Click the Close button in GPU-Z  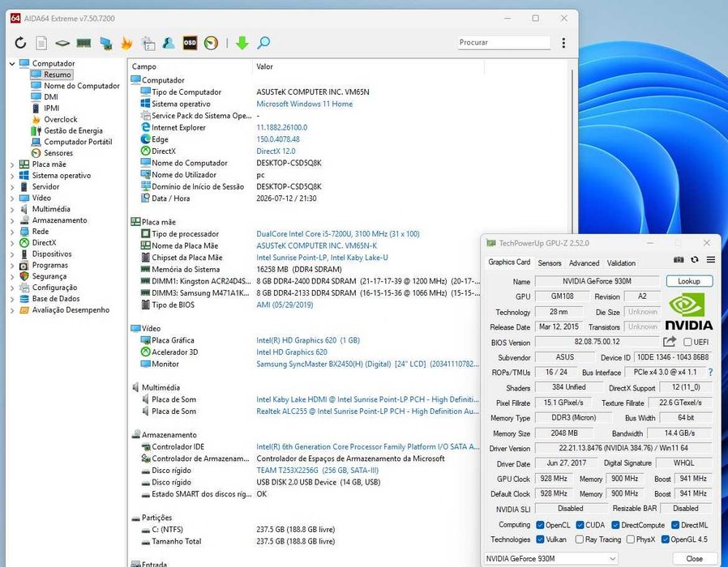point(694,559)
